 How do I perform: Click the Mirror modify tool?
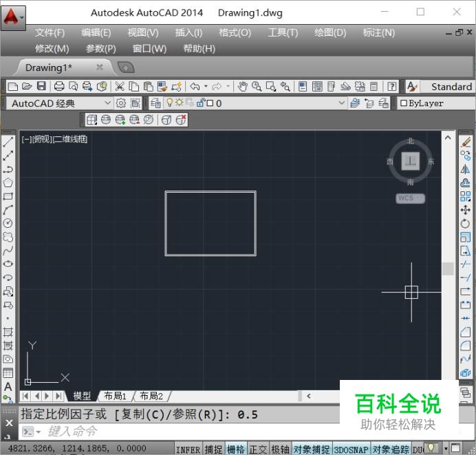pos(466,169)
